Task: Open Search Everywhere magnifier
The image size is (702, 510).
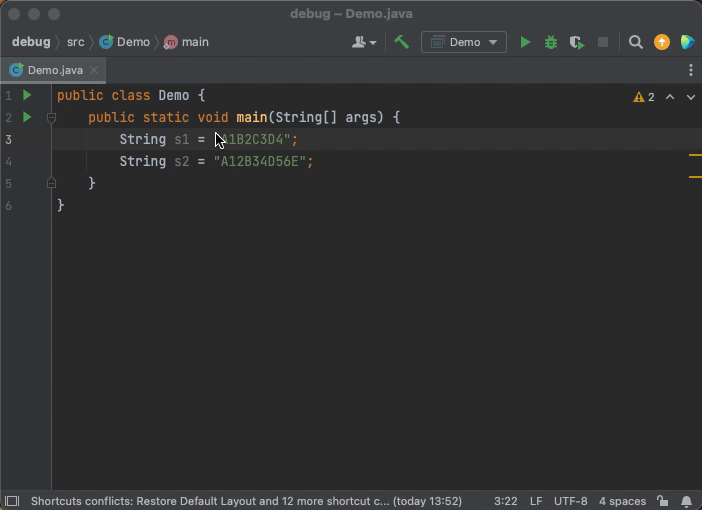Action: click(x=636, y=42)
